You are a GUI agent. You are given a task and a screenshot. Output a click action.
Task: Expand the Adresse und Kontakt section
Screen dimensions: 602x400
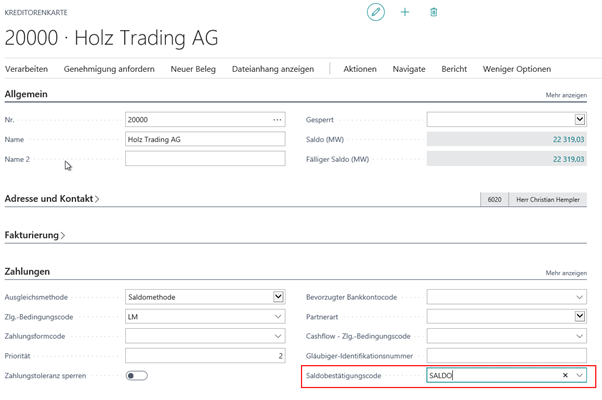(52, 199)
